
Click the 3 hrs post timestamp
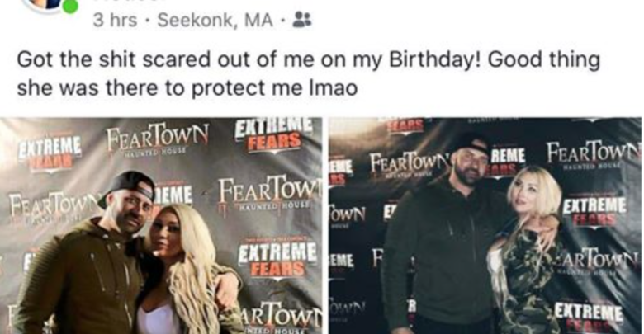click(115, 20)
